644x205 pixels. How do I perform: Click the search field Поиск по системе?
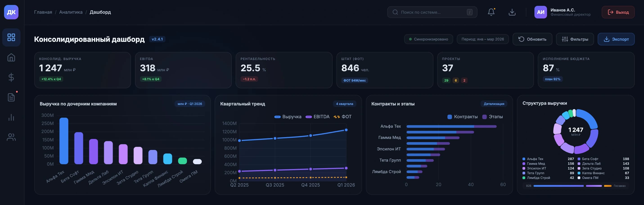432,12
